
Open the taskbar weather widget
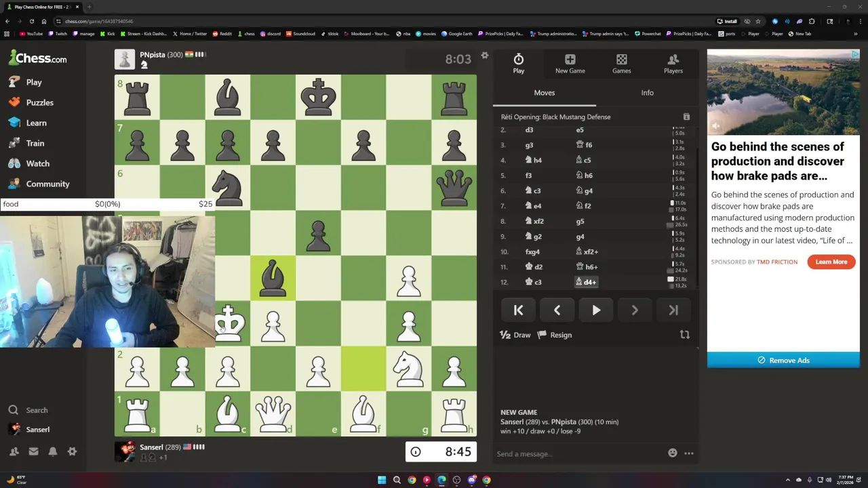pos(16,480)
